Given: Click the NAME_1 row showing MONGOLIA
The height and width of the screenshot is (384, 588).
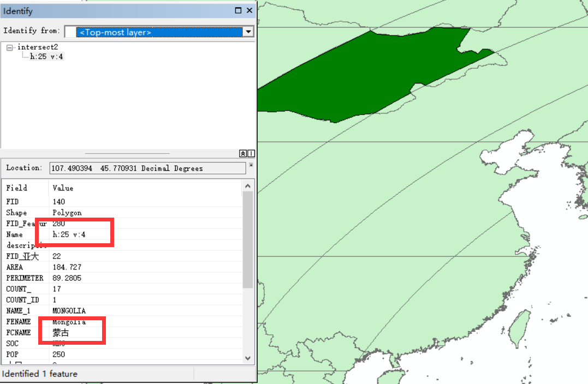Looking at the screenshot, I should 71,310.
